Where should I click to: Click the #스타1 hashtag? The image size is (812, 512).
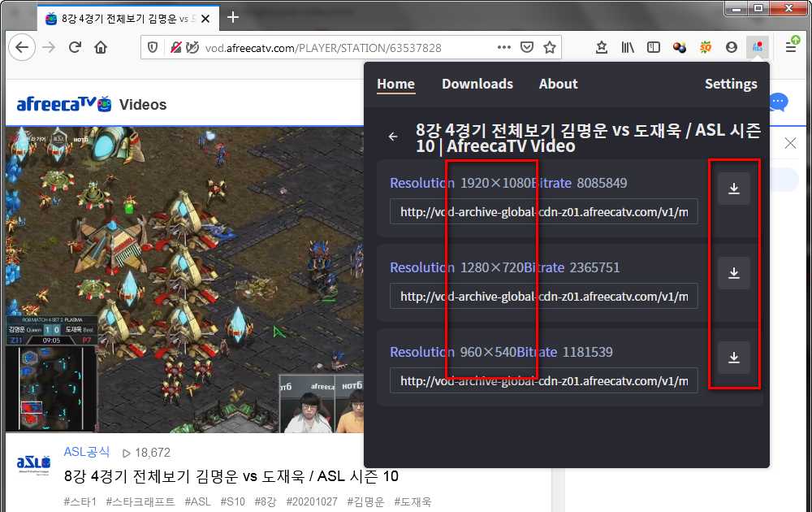click(80, 501)
